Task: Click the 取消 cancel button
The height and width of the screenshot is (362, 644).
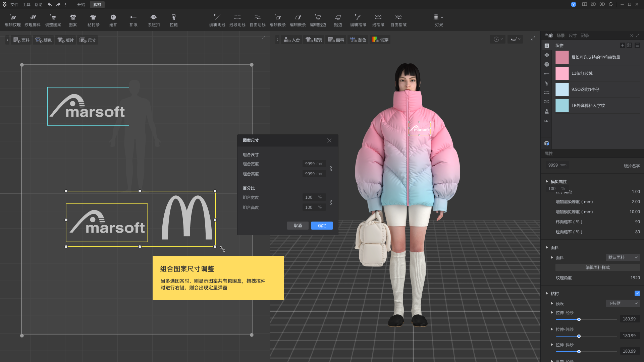Action: (298, 226)
